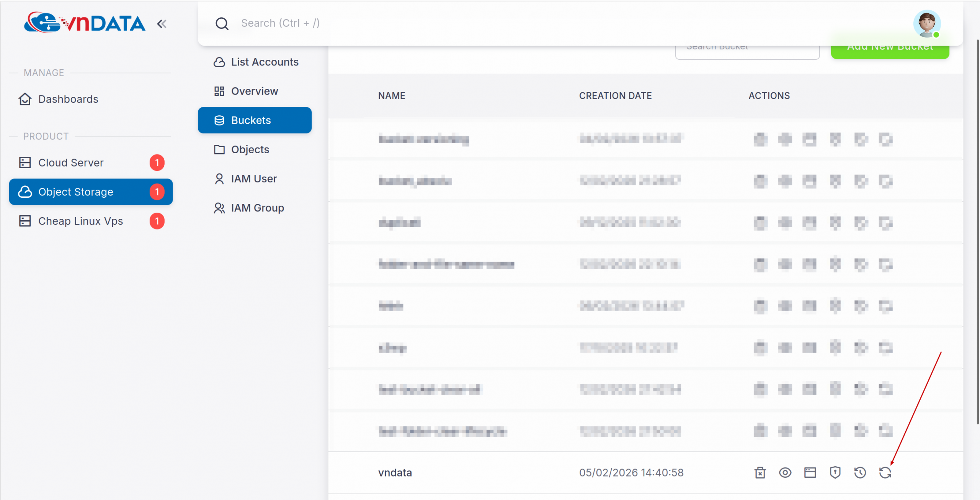Toggle visibility of vndata bucket with eye icon
This screenshot has height=500, width=980.
click(x=785, y=472)
